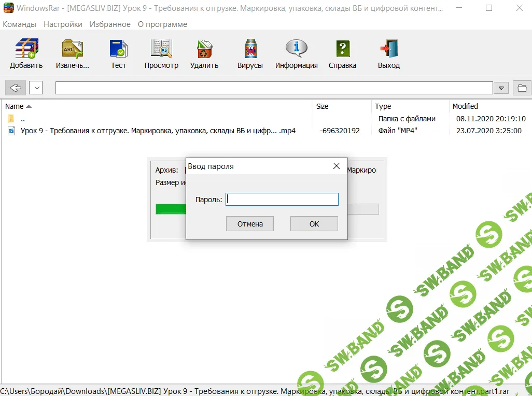
Task: Select the Урок 9 .mp4 file row
Action: tap(158, 131)
